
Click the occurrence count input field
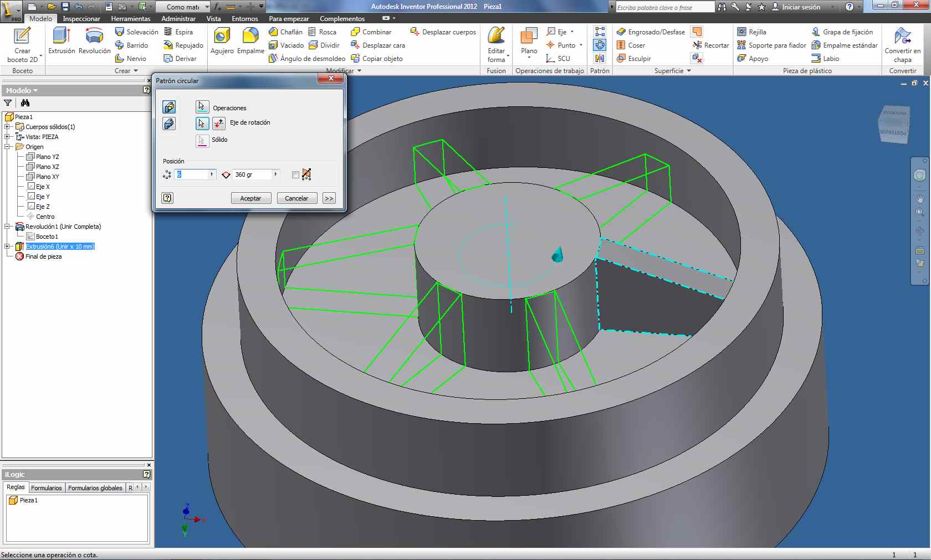(x=192, y=174)
